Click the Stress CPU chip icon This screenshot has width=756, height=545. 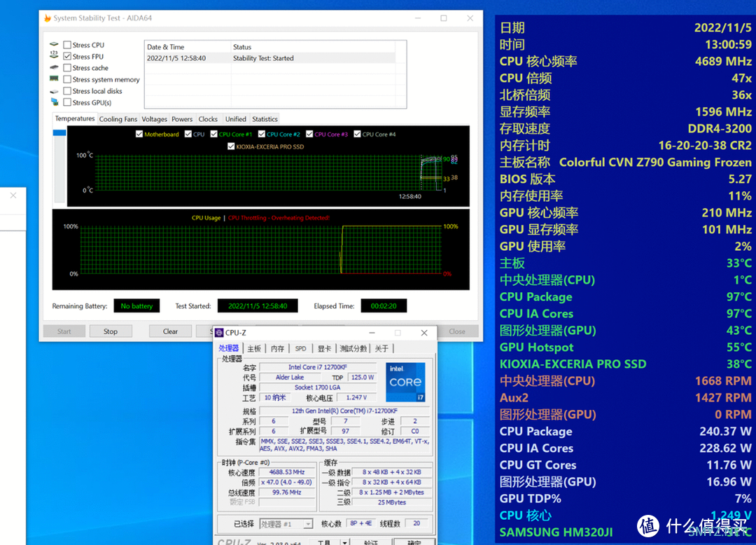[x=54, y=44]
